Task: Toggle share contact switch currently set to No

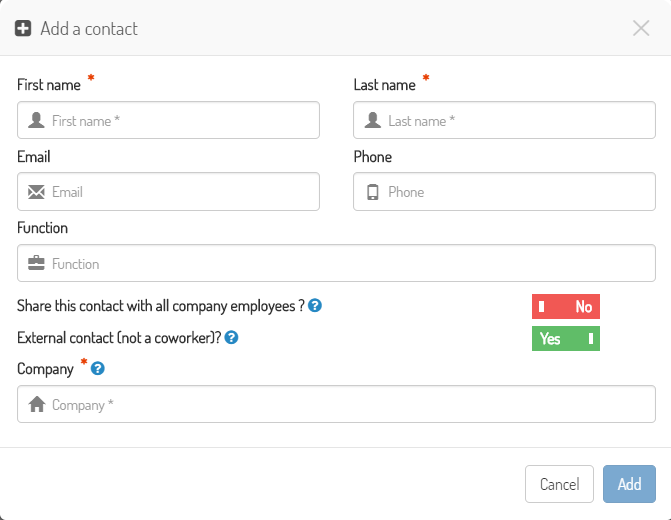Action: click(x=566, y=306)
